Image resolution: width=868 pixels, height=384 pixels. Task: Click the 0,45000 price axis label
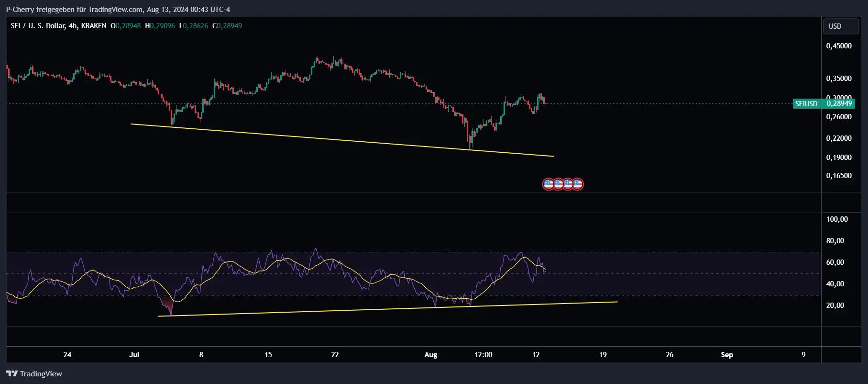(839, 46)
